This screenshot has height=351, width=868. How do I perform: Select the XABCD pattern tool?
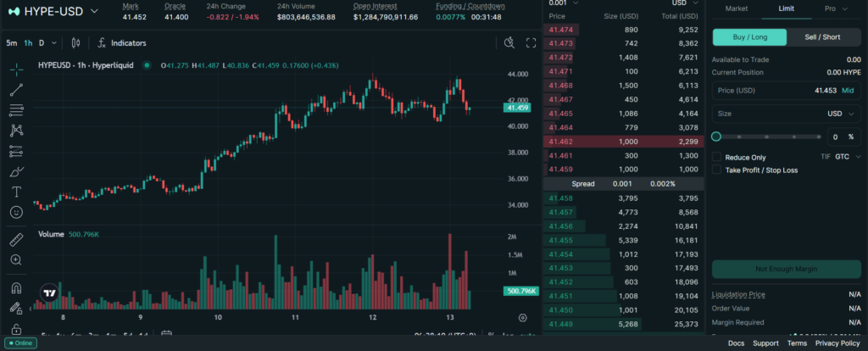[x=17, y=131]
